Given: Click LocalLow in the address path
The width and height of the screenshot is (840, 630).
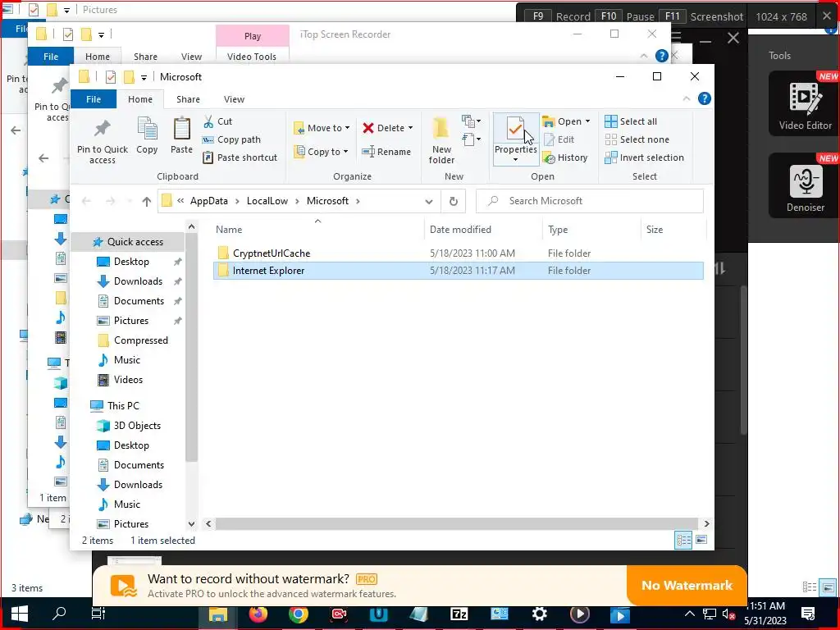Looking at the screenshot, I should (x=267, y=202).
